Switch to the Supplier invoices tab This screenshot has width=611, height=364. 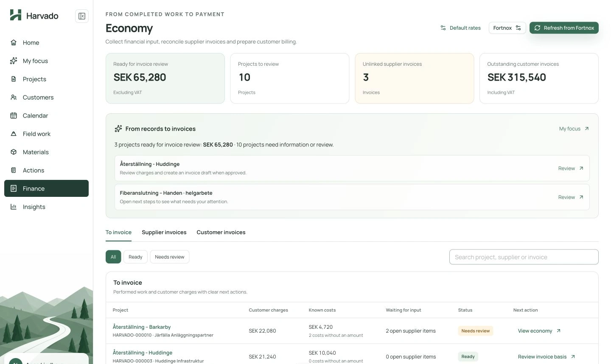coord(164,232)
